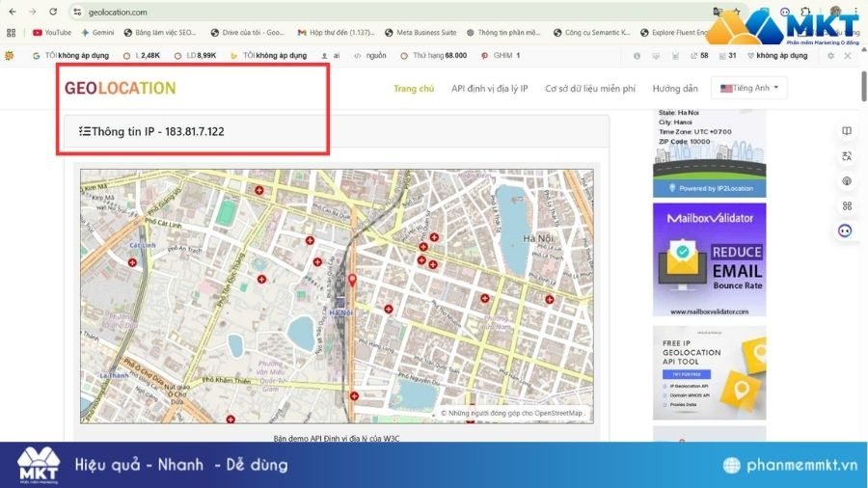
Task: Open the Free IP Geolocation API Tool ad
Action: (x=710, y=373)
